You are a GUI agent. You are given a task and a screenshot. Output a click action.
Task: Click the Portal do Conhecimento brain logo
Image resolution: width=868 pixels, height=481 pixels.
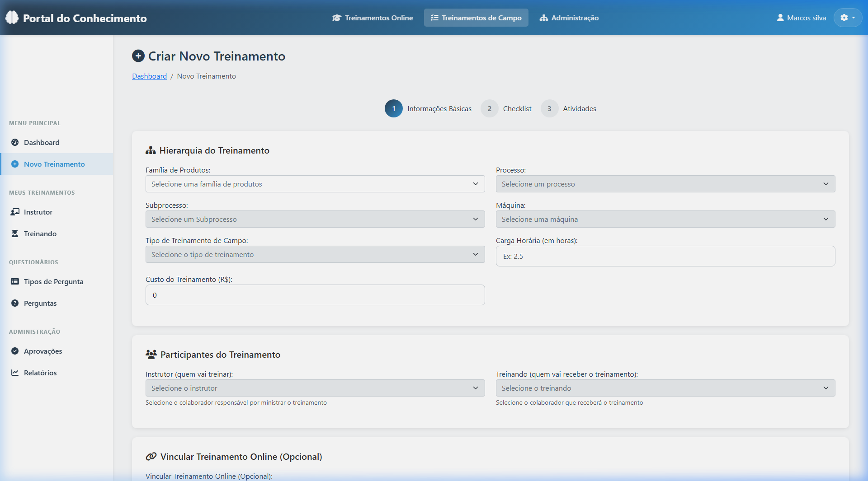[12, 18]
